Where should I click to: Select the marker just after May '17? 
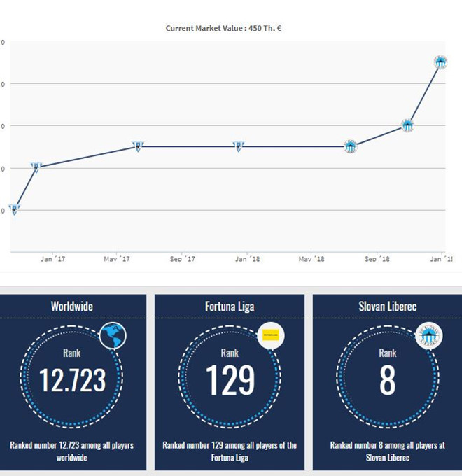point(139,146)
